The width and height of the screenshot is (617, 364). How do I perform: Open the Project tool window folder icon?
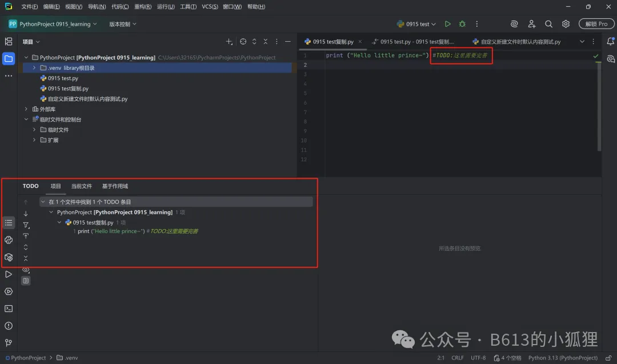coord(8,59)
